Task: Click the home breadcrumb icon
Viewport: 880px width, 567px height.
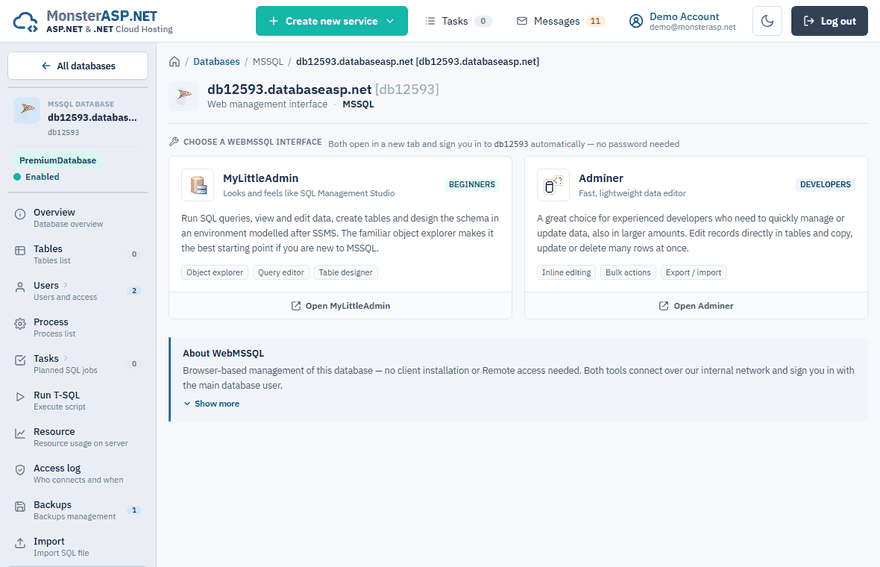Action: click(x=175, y=62)
